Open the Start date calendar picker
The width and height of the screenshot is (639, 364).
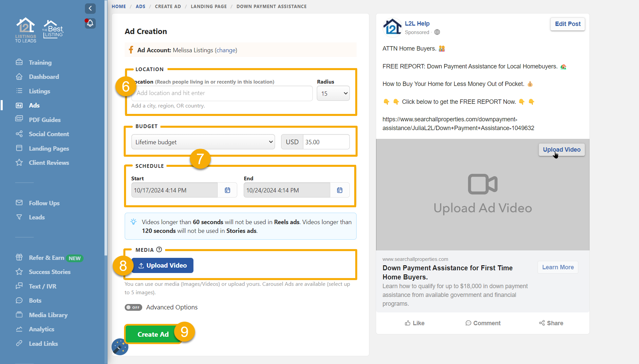pyautogui.click(x=227, y=190)
